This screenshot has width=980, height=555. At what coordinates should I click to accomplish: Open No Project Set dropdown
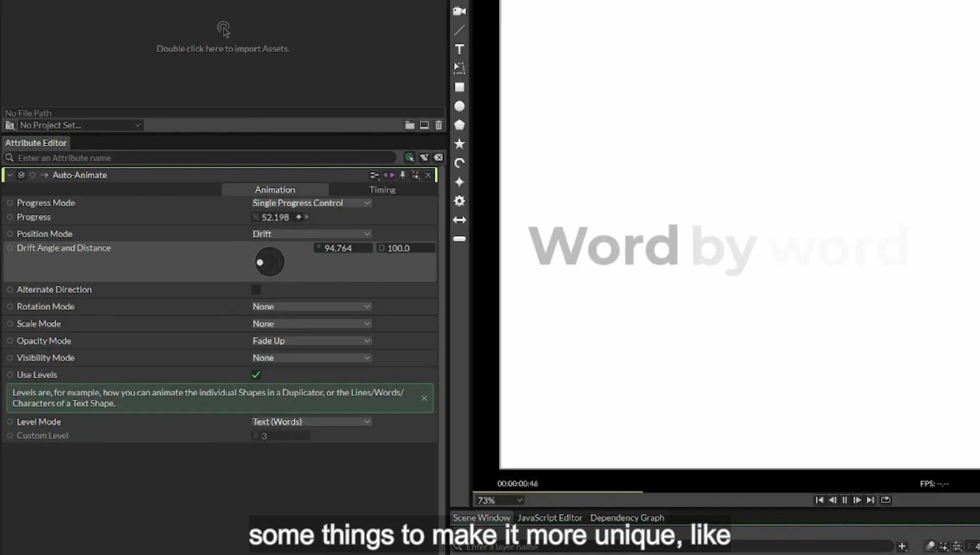[x=81, y=125]
